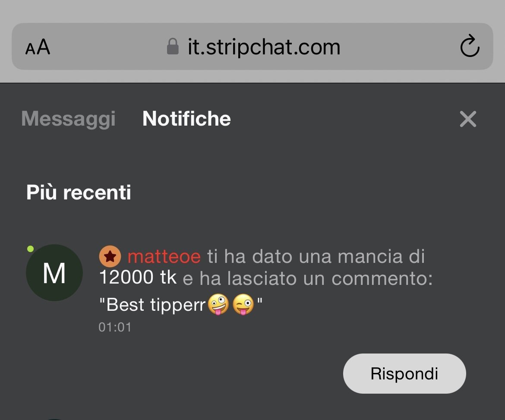The height and width of the screenshot is (420, 505).
Task: Click the star badge next to matteoe
Action: coord(110,257)
